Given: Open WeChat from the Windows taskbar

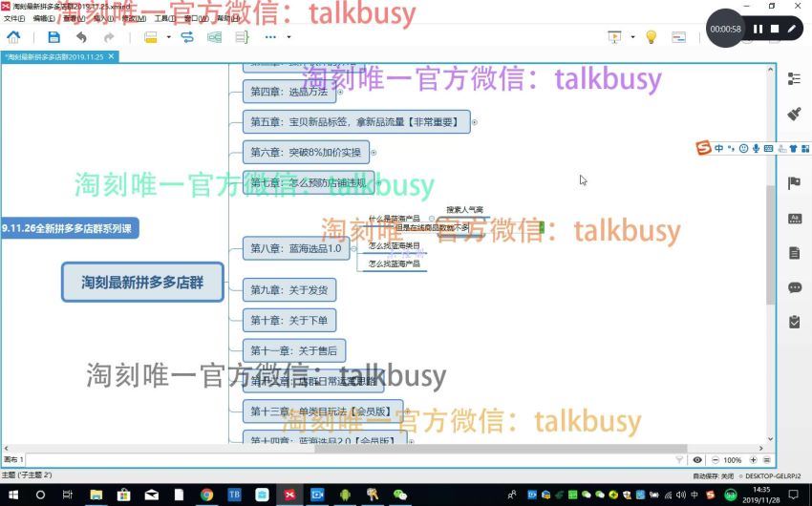Looking at the screenshot, I should 400,495.
